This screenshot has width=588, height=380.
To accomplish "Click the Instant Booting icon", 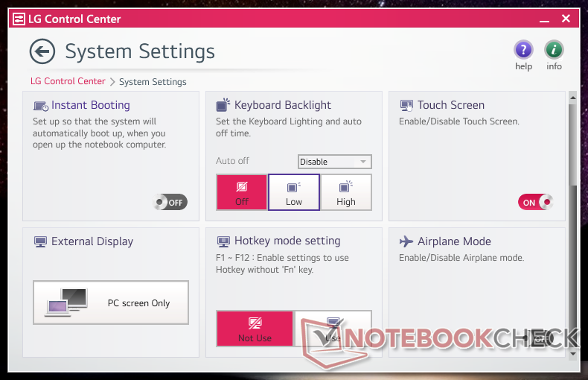I will 40,107.
